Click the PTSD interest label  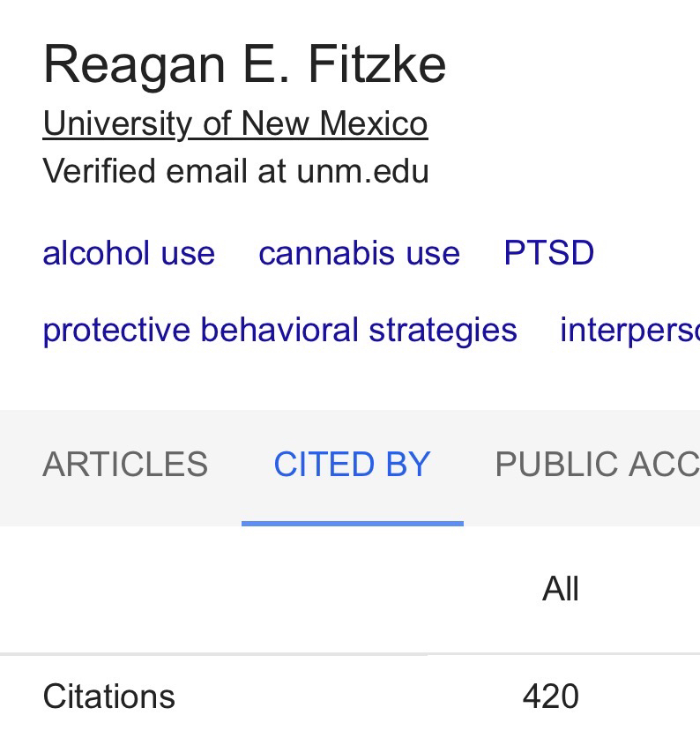point(548,253)
